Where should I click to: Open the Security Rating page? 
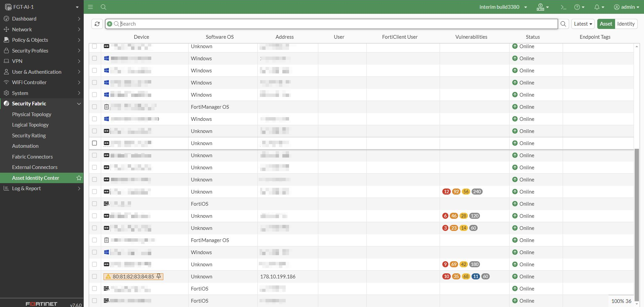[29, 135]
